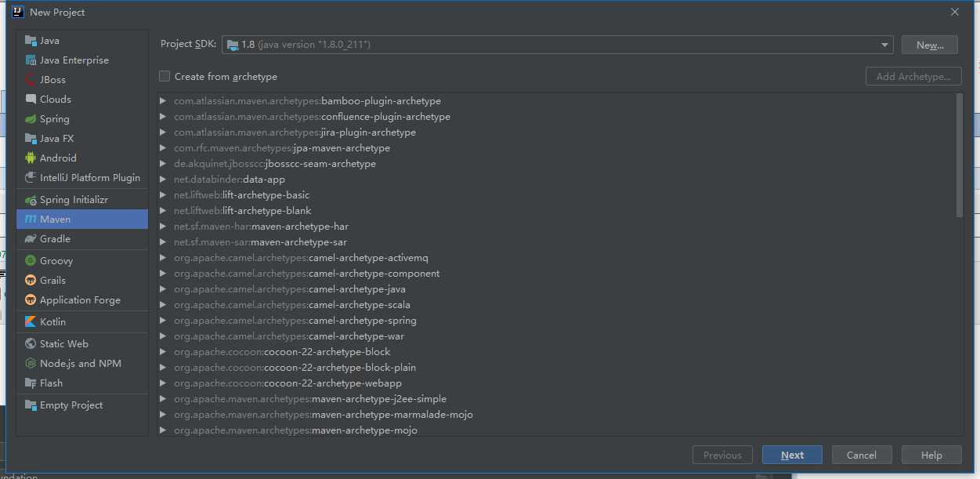
Task: Click the Maven icon
Action: (x=31, y=220)
